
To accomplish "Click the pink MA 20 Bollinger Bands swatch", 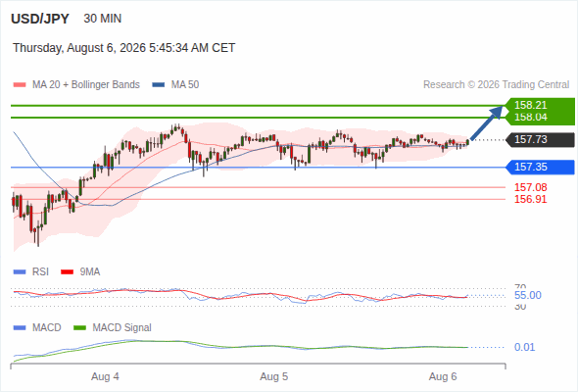I will (20, 85).
